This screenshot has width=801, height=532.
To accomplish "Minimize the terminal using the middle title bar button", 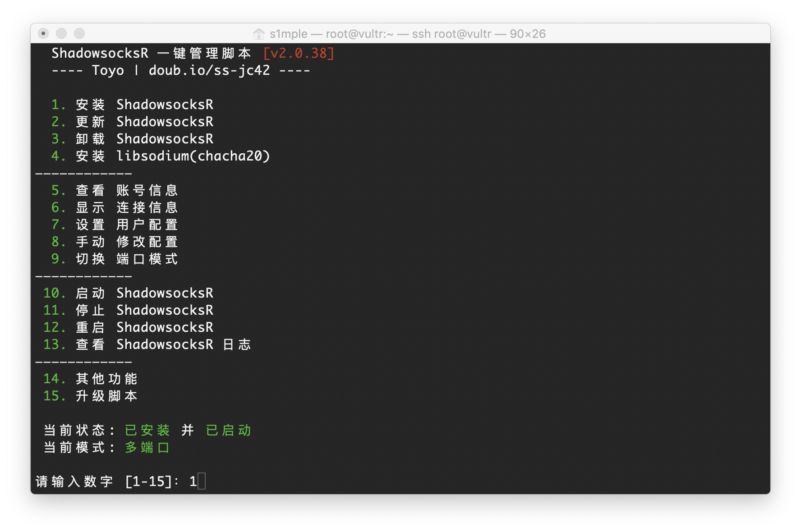I will point(61,33).
